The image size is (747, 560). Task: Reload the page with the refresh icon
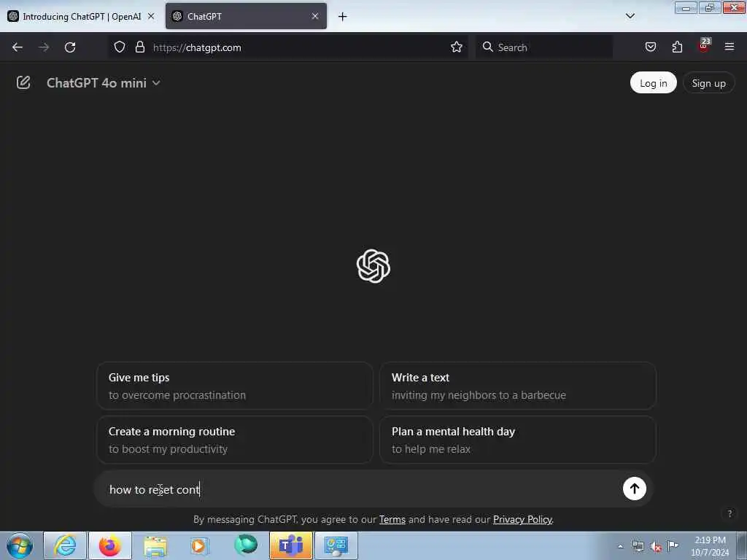pos(70,47)
